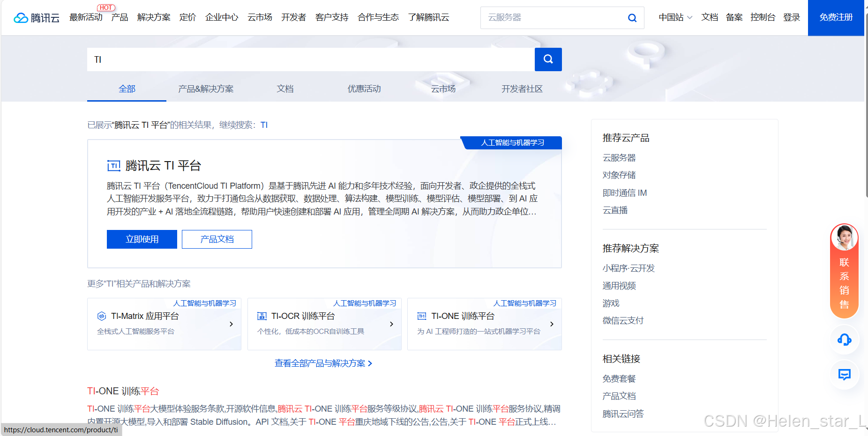Open the headset customer service icon
The height and width of the screenshot is (436, 868).
pos(844,340)
